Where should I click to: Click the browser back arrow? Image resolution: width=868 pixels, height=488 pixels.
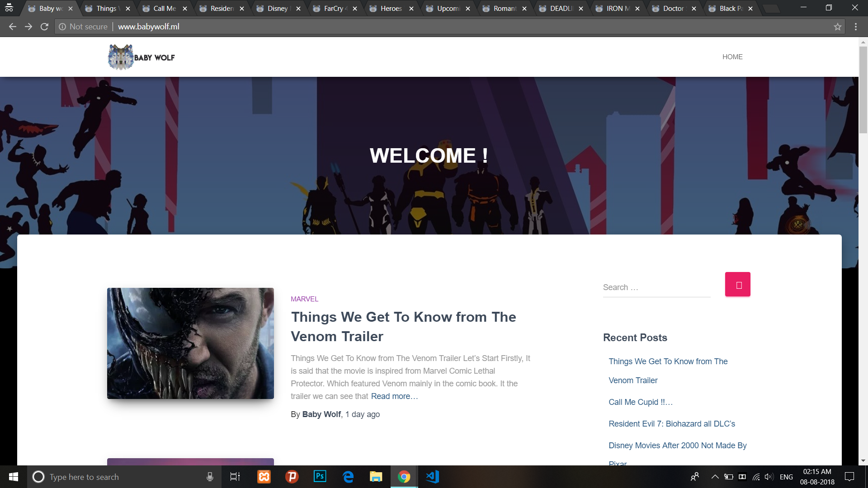click(x=13, y=27)
